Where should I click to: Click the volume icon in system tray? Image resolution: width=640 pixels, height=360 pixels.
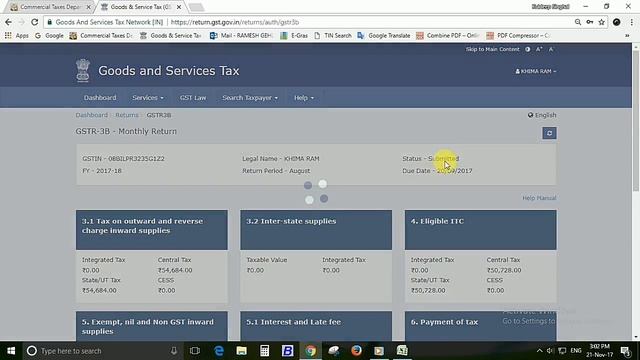550,351
